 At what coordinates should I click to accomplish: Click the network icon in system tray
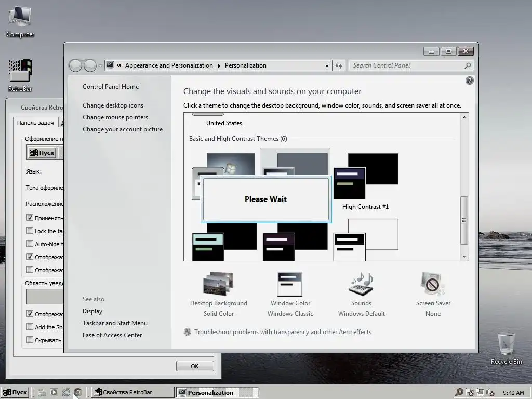click(480, 393)
